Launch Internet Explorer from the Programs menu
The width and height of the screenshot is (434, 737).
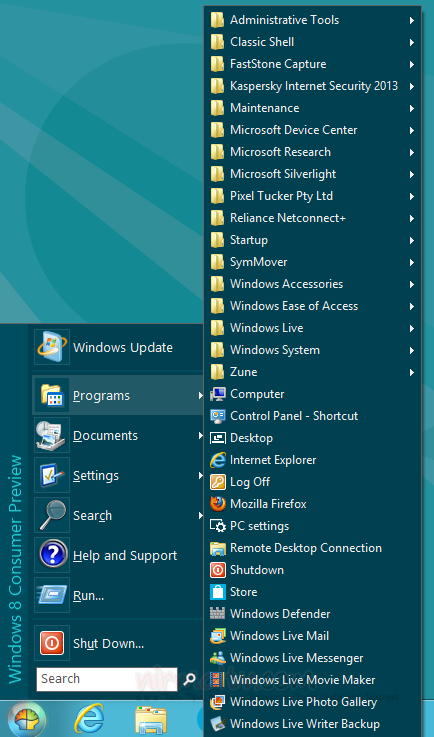312,460
